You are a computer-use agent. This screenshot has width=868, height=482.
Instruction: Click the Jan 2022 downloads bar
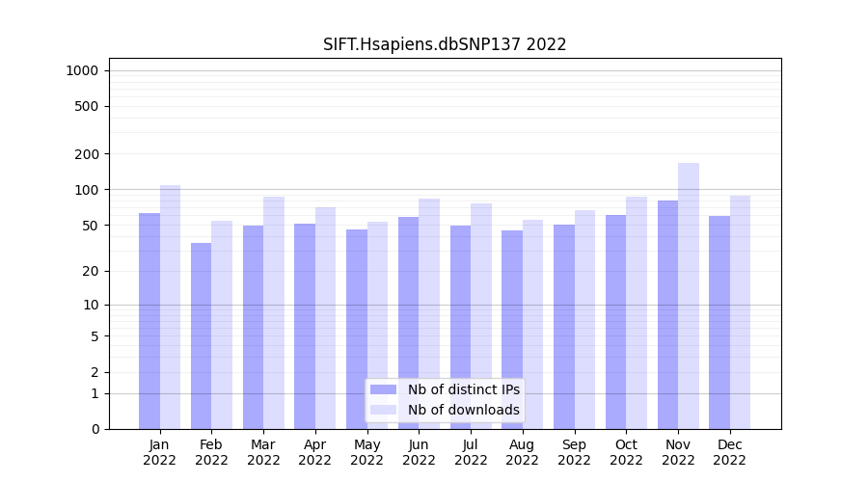coord(170,307)
